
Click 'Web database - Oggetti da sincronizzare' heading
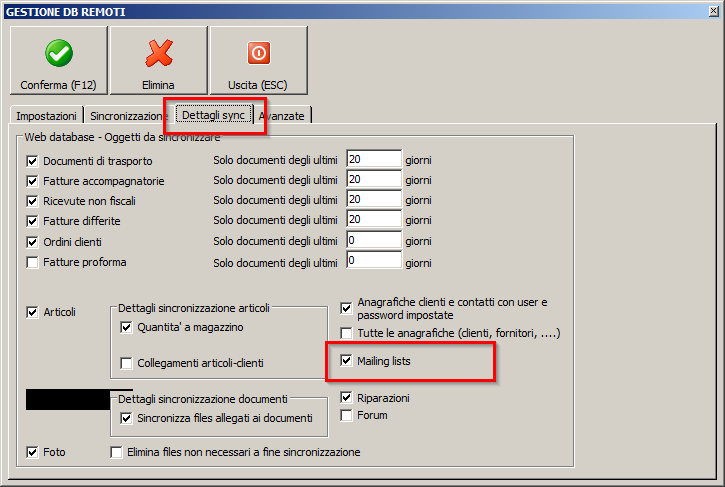pyautogui.click(x=123, y=137)
